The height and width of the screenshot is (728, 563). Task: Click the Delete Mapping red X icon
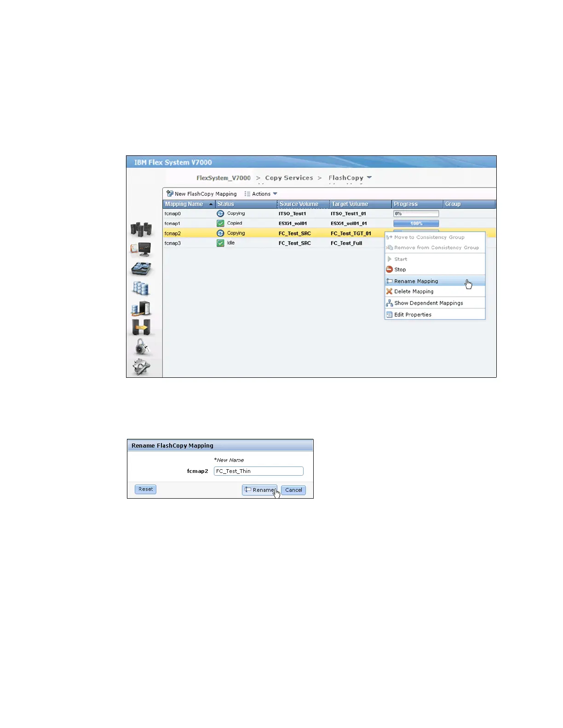click(390, 291)
